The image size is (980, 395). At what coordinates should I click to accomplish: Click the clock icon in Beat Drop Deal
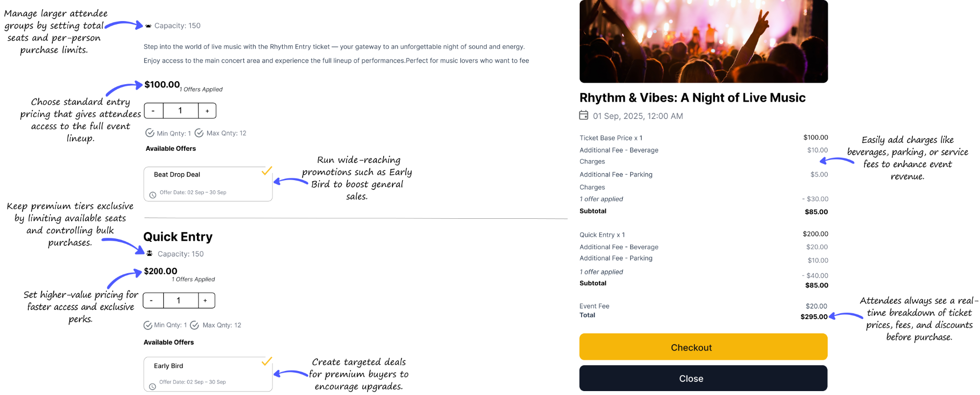point(153,195)
